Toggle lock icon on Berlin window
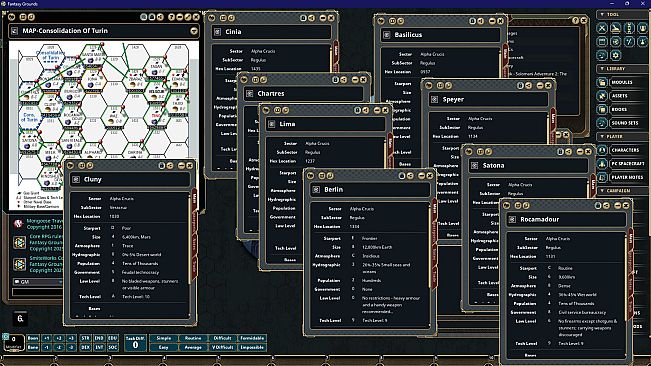Image resolution: width=651 pixels, height=366 pixels. 401,176
